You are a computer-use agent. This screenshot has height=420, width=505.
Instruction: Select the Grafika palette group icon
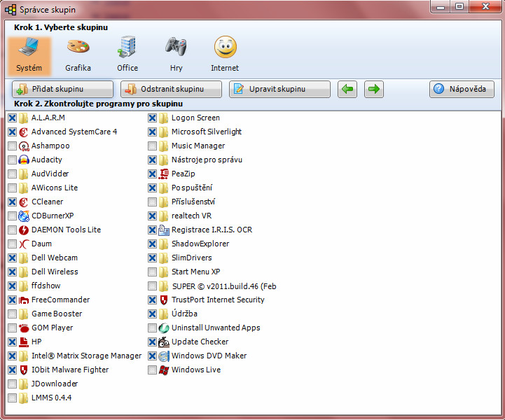[78, 47]
